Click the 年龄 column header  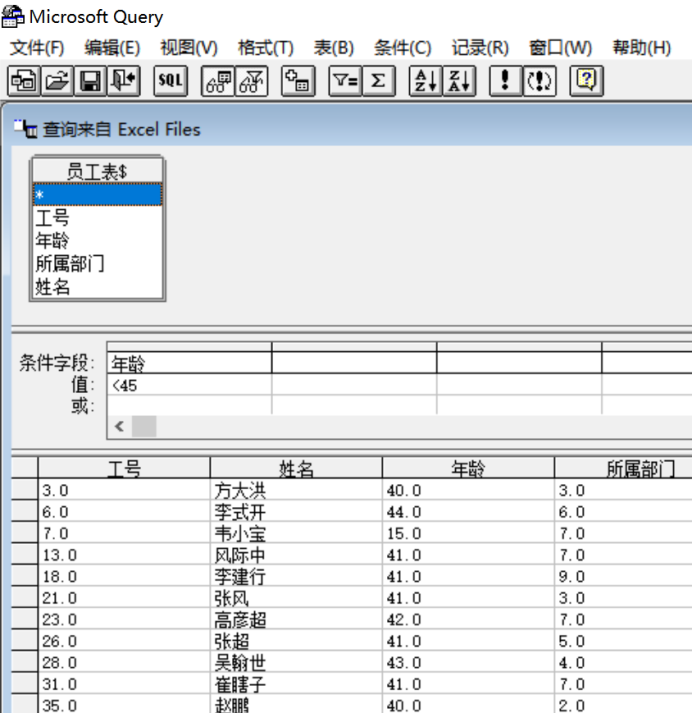pos(468,468)
